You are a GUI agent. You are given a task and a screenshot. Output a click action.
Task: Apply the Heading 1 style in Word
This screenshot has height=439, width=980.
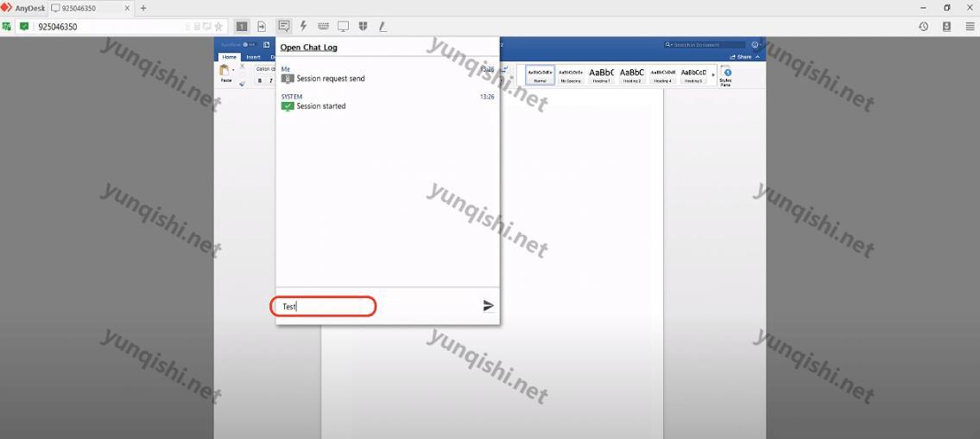click(x=601, y=75)
